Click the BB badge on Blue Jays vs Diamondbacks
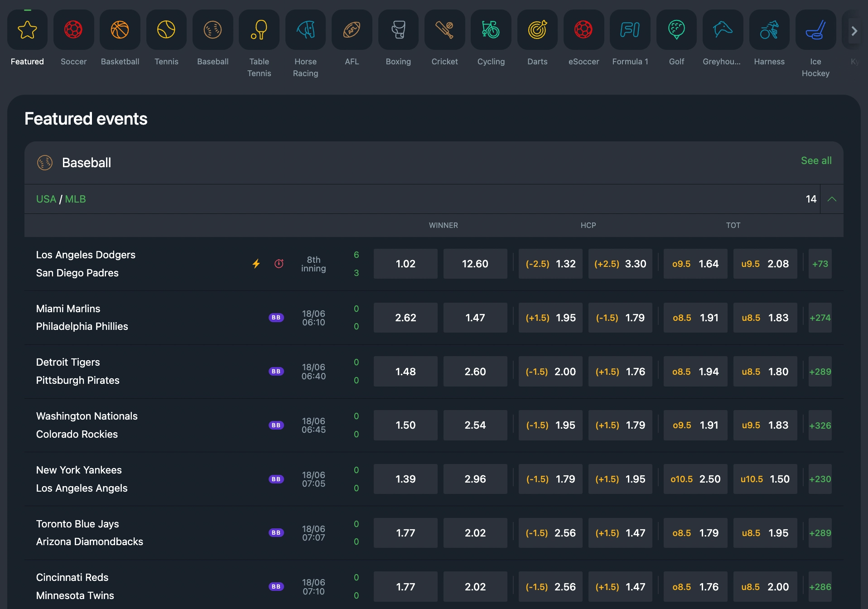Screen dimensions: 868x609 (x=276, y=533)
